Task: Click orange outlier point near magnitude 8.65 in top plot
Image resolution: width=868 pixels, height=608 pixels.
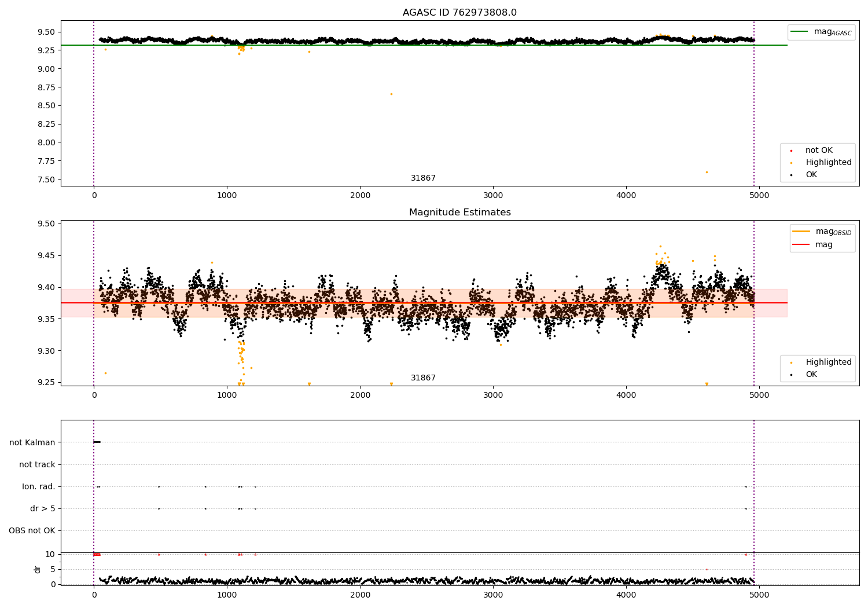Action: tap(391, 94)
